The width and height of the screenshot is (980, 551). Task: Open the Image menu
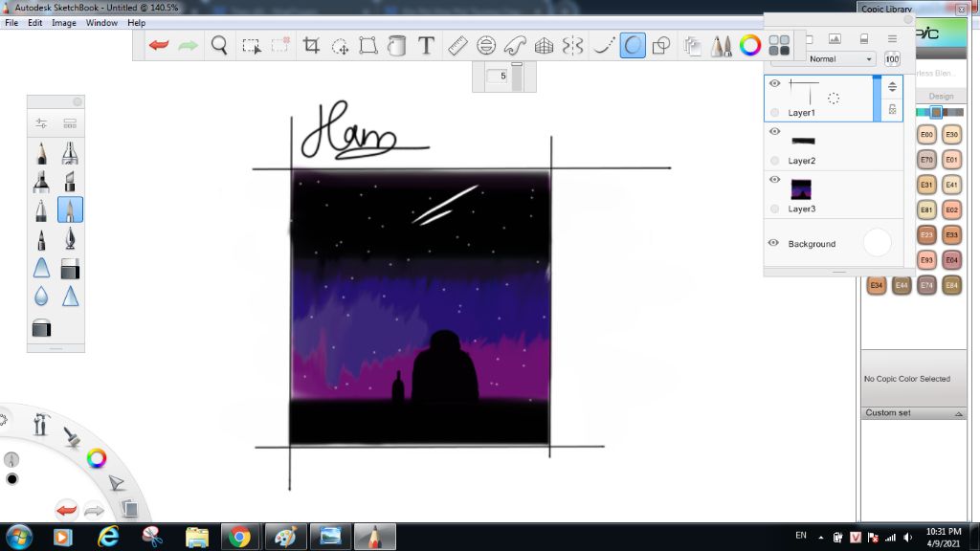click(64, 23)
